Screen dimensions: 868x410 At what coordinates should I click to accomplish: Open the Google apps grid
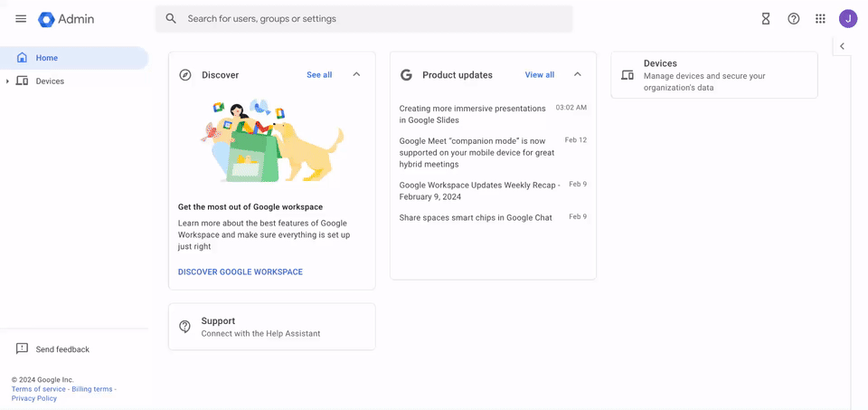(x=820, y=19)
